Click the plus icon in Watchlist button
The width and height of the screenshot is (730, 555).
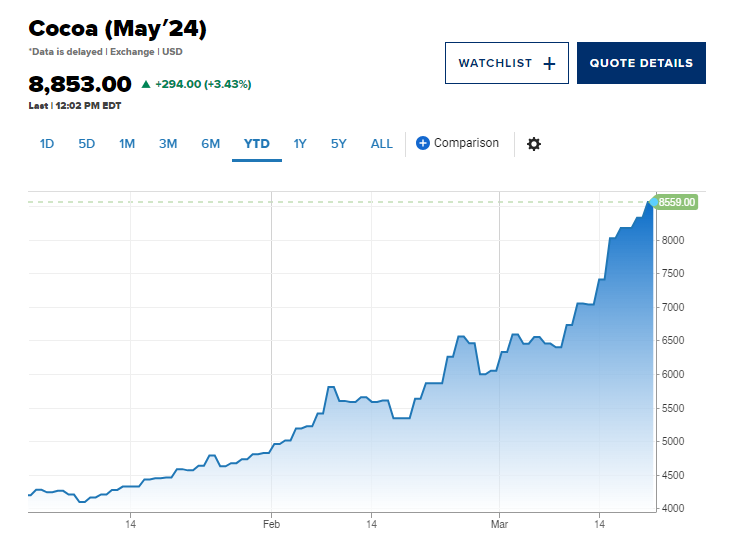coord(548,63)
